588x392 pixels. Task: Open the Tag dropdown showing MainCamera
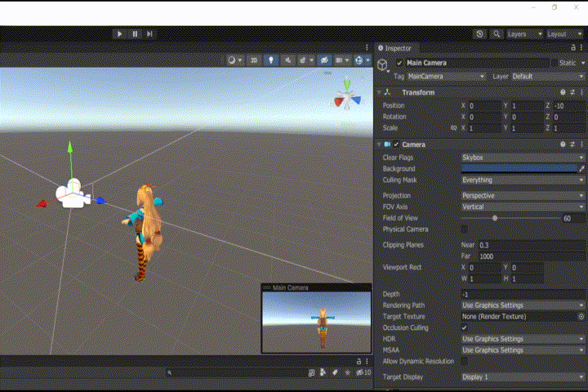[446, 77]
